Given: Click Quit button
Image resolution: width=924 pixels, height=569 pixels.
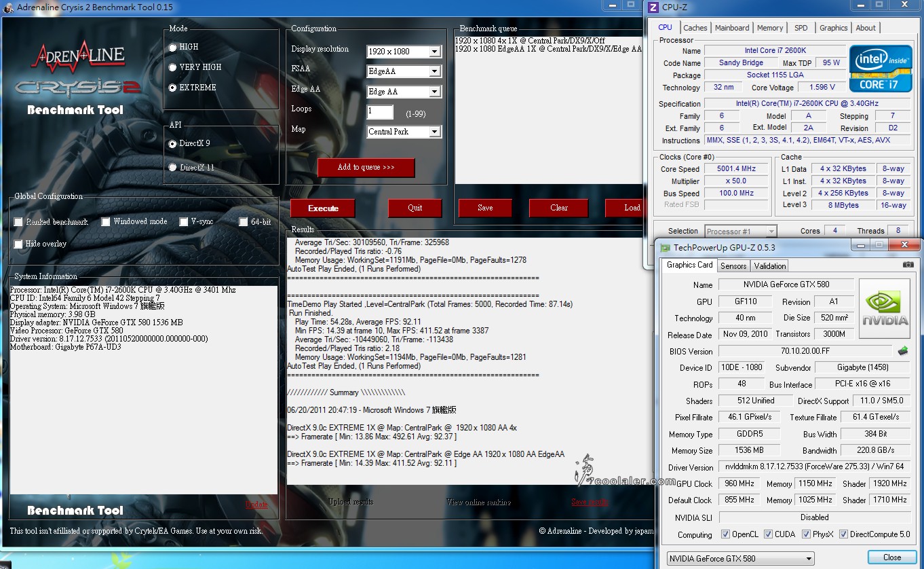Looking at the screenshot, I should [415, 208].
